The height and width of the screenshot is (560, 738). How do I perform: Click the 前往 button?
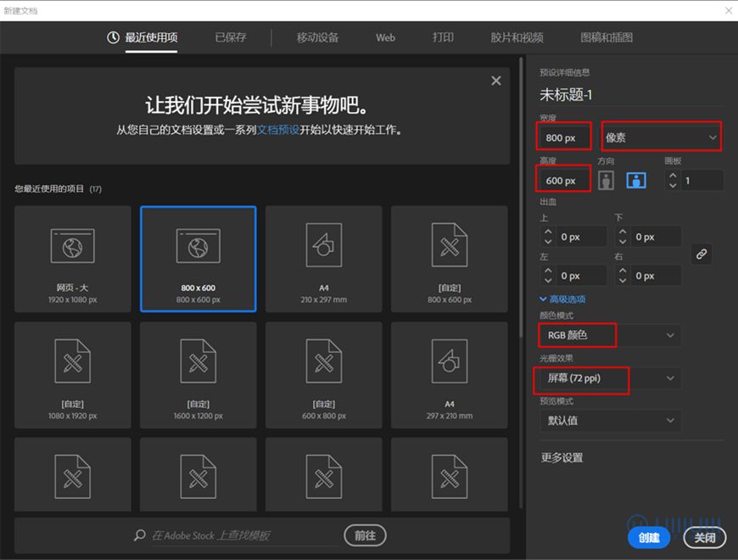(366, 535)
